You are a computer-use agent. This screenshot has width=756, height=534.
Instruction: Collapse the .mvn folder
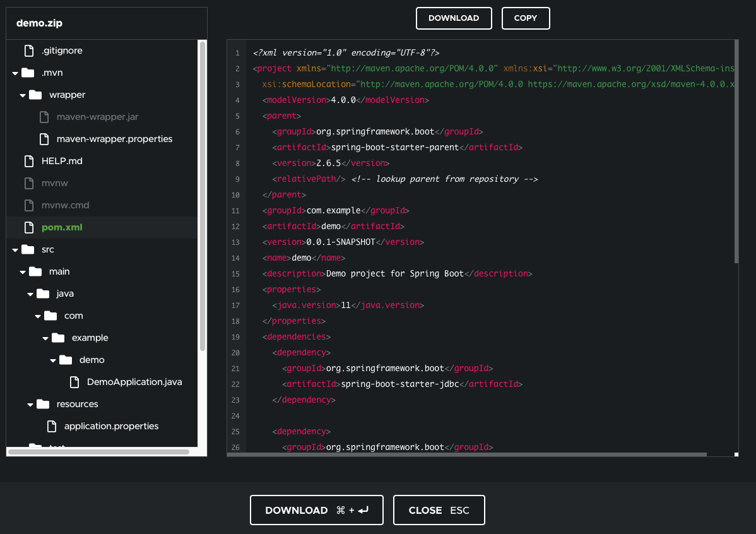pos(14,72)
